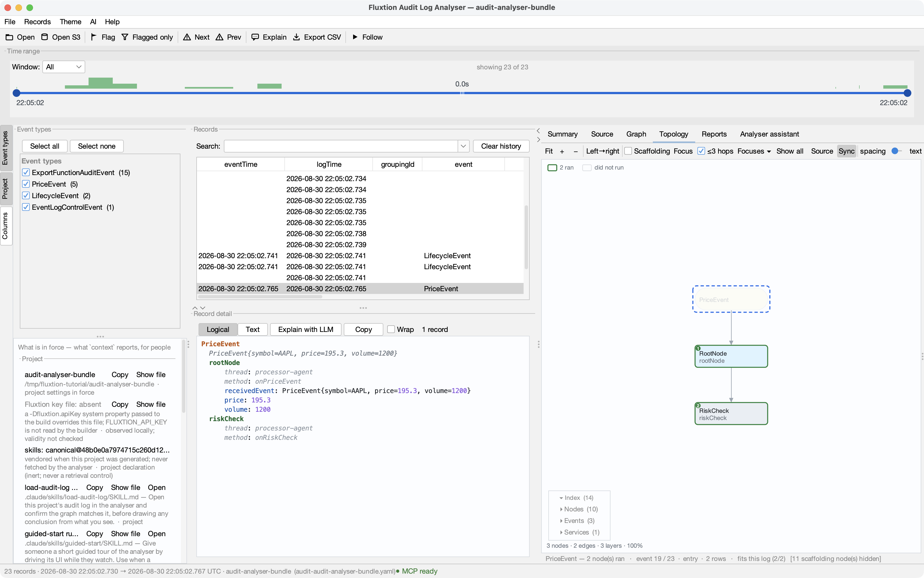The height and width of the screenshot is (578, 924).
Task: Select the dashed PriceEvent node in topology
Action: [x=731, y=299]
